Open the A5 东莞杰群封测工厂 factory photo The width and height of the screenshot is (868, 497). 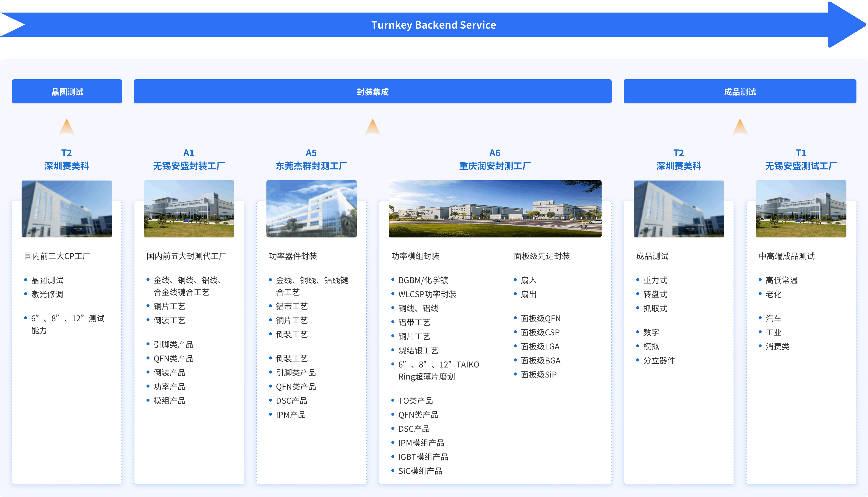tap(311, 209)
